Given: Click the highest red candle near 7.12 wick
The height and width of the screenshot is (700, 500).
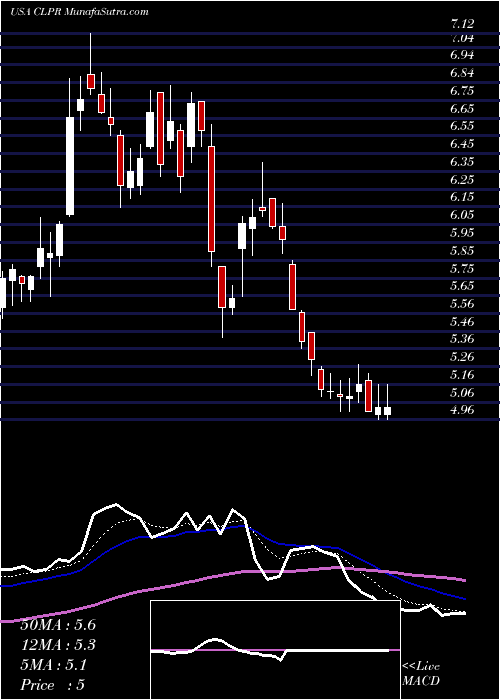Looking at the screenshot, I should [91, 81].
